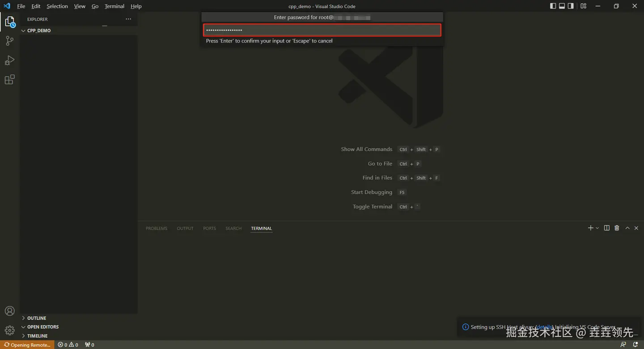Maximize panel size with chevron up
Image resolution: width=644 pixels, height=349 pixels.
[x=627, y=228]
